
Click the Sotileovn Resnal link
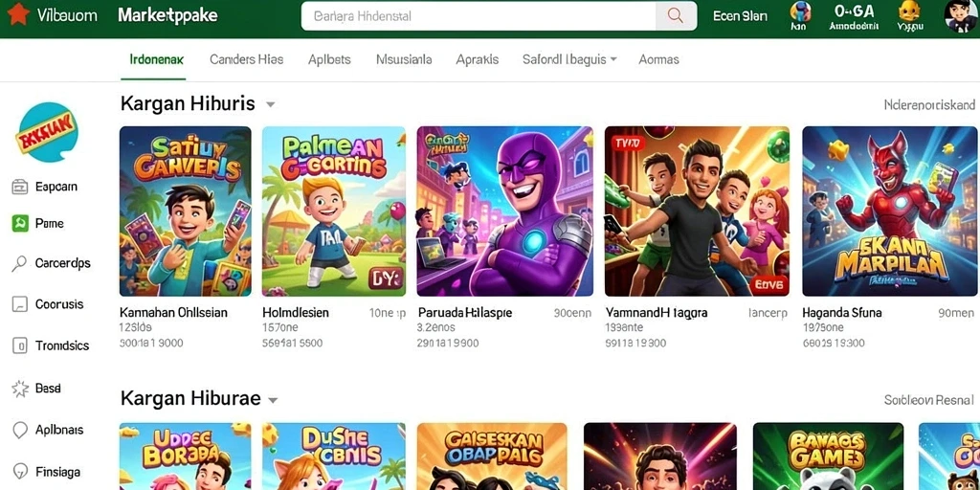coord(928,400)
